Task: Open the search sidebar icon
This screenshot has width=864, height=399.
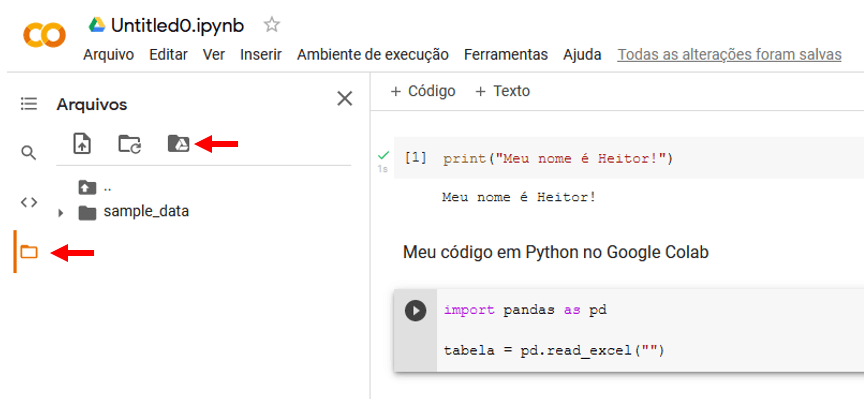Action: [29, 153]
